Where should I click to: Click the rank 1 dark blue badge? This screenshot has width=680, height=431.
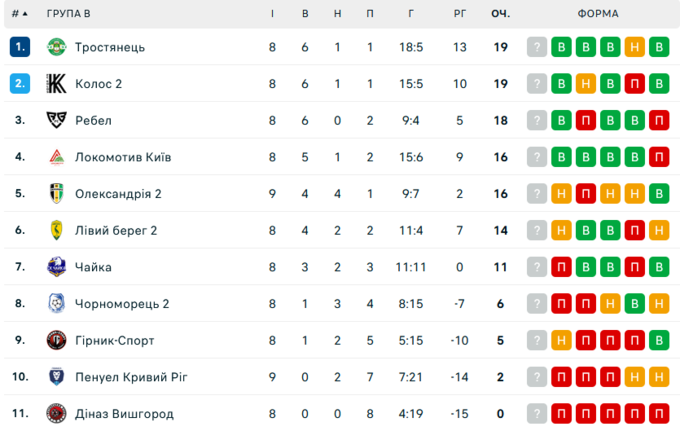click(x=20, y=47)
